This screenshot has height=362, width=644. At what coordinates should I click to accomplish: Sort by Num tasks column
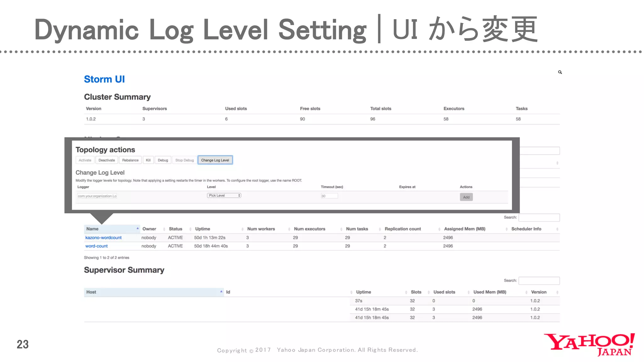[x=363, y=229]
